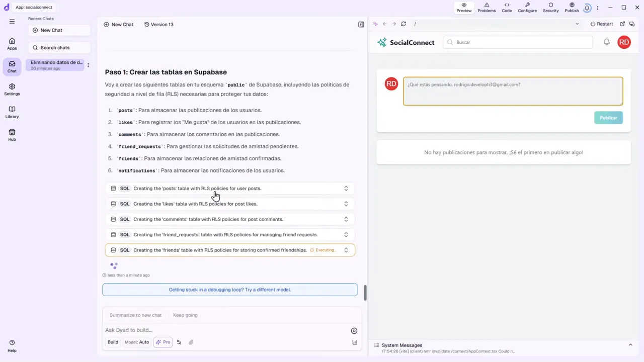
Task: Open the Code view of the app
Action: point(507,7)
